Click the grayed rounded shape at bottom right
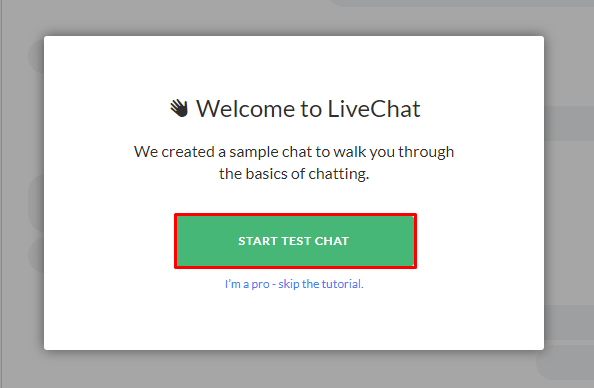 pyautogui.click(x=565, y=362)
